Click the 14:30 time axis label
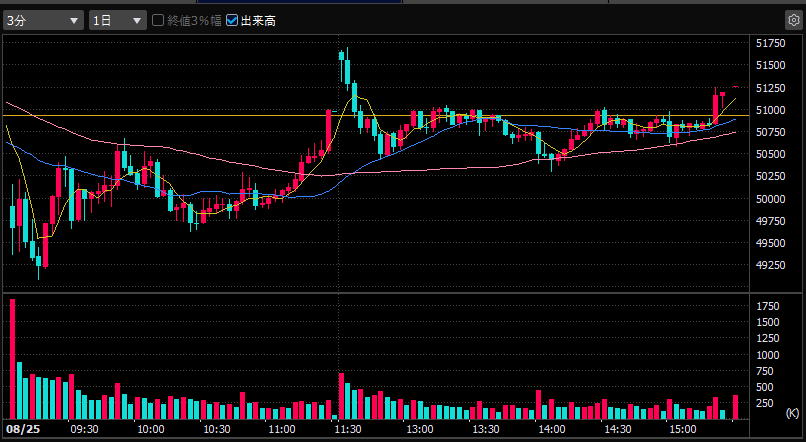Screen dimensions: 806x442 (x=617, y=429)
